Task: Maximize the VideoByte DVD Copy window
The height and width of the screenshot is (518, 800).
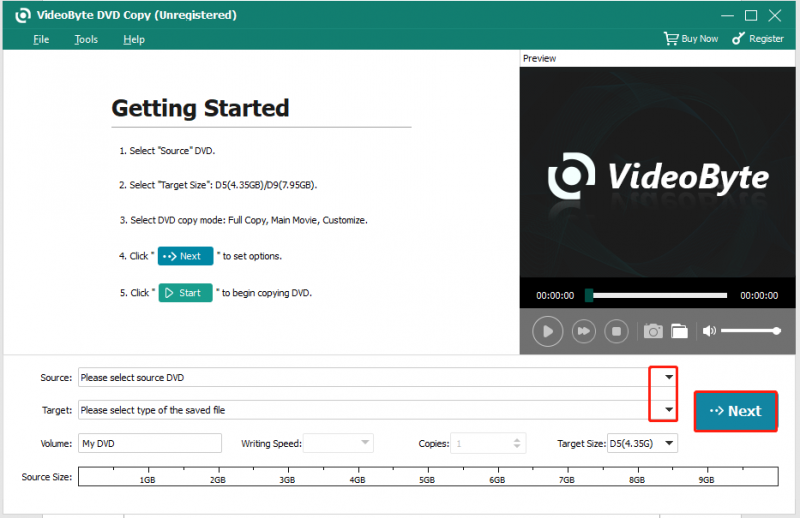Action: click(751, 15)
